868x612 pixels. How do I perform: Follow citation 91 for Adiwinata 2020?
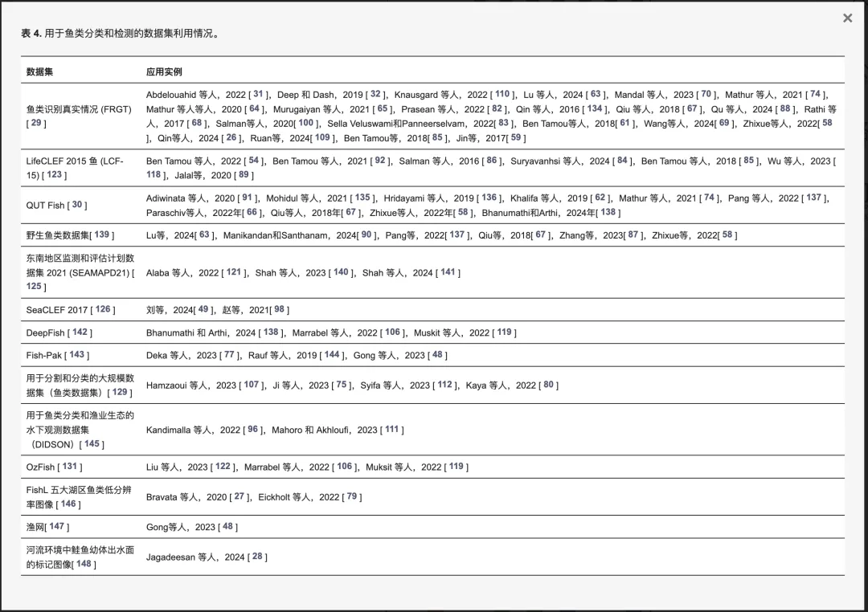point(247,198)
